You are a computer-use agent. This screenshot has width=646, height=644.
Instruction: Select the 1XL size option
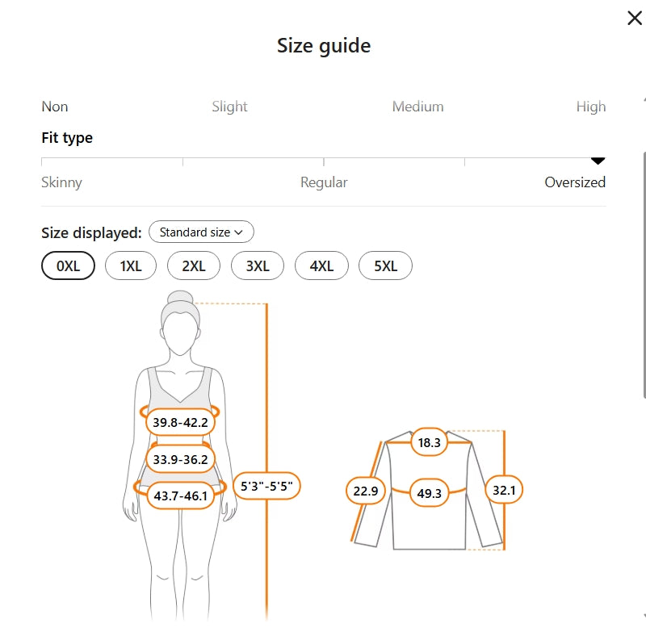point(130,266)
